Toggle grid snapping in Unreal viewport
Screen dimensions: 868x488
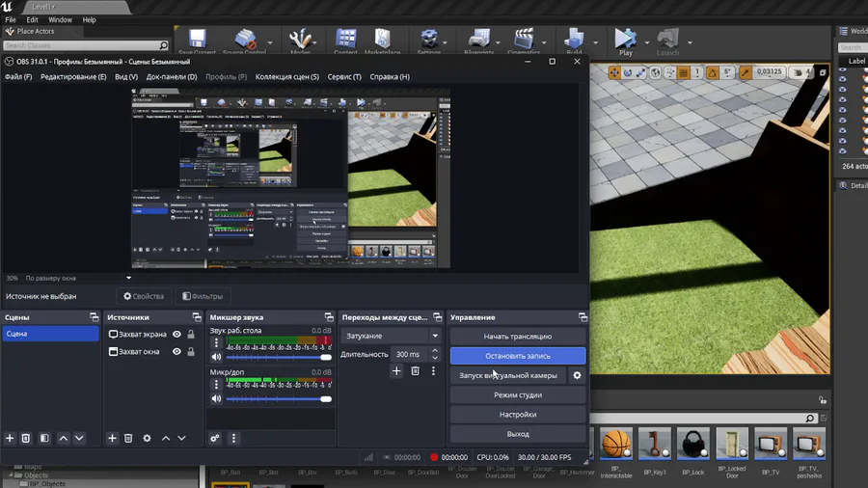click(684, 72)
